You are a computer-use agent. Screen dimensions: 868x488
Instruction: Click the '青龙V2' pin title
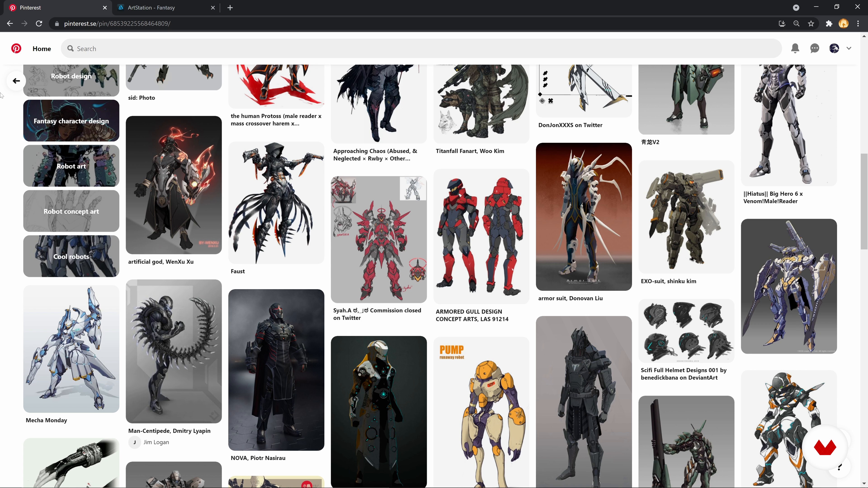[x=650, y=142]
